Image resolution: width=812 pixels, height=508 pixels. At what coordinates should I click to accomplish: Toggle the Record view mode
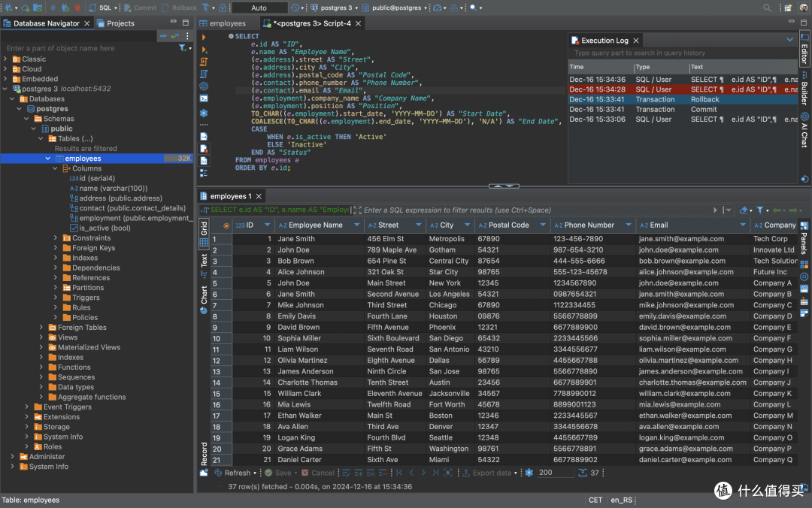tap(204, 454)
